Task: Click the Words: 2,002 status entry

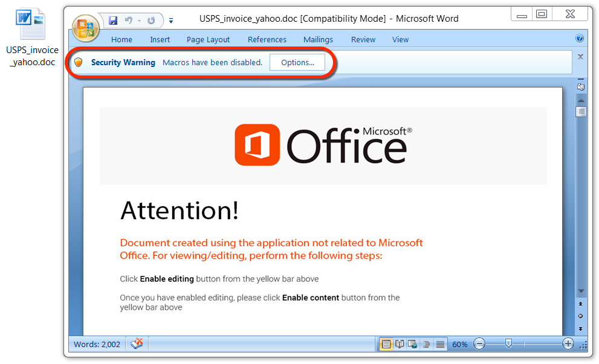Action: point(97,344)
